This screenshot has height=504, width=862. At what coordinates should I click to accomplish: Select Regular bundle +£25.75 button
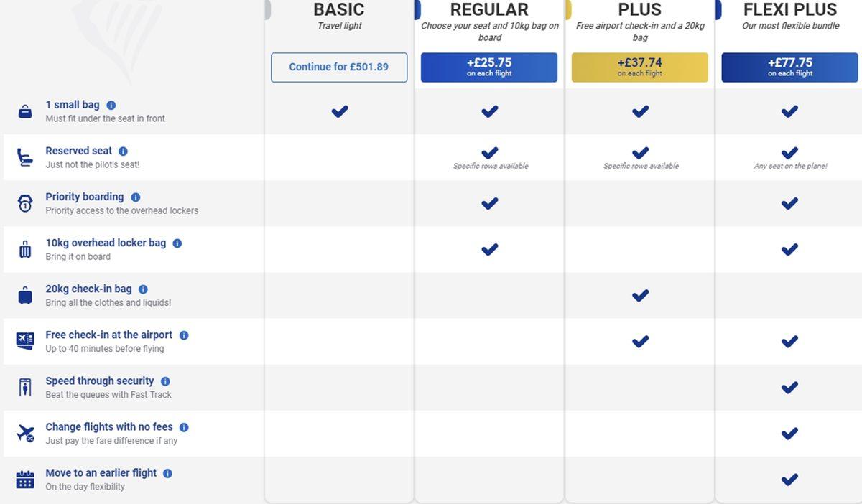click(489, 67)
